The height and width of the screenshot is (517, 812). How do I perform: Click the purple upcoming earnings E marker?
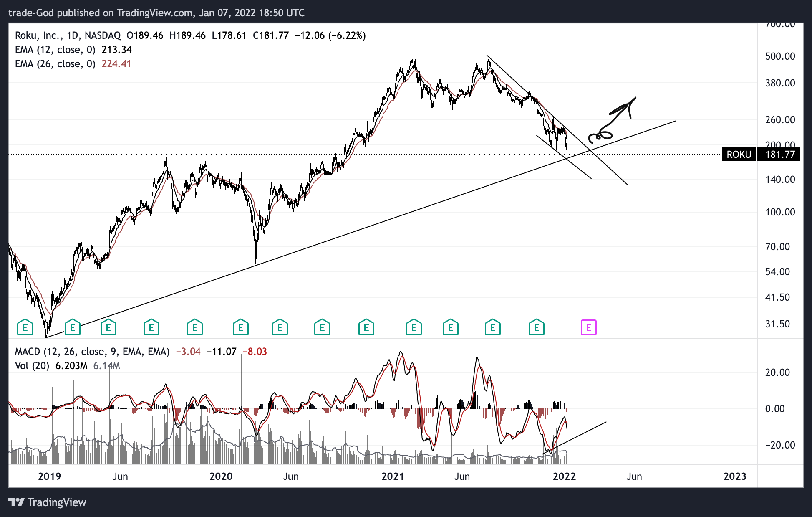point(588,327)
